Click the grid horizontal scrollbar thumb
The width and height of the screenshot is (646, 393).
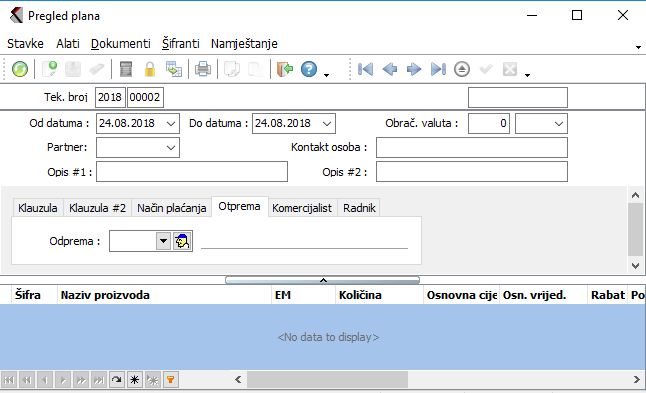(x=328, y=379)
